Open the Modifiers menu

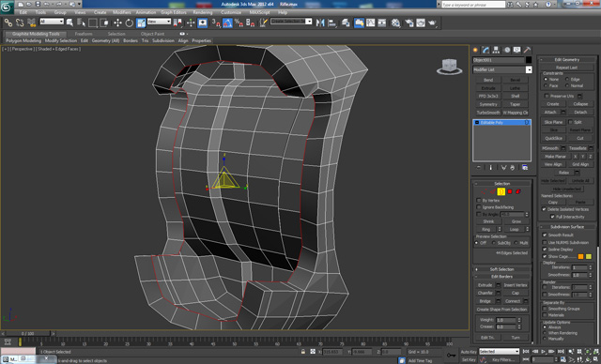[x=122, y=12]
